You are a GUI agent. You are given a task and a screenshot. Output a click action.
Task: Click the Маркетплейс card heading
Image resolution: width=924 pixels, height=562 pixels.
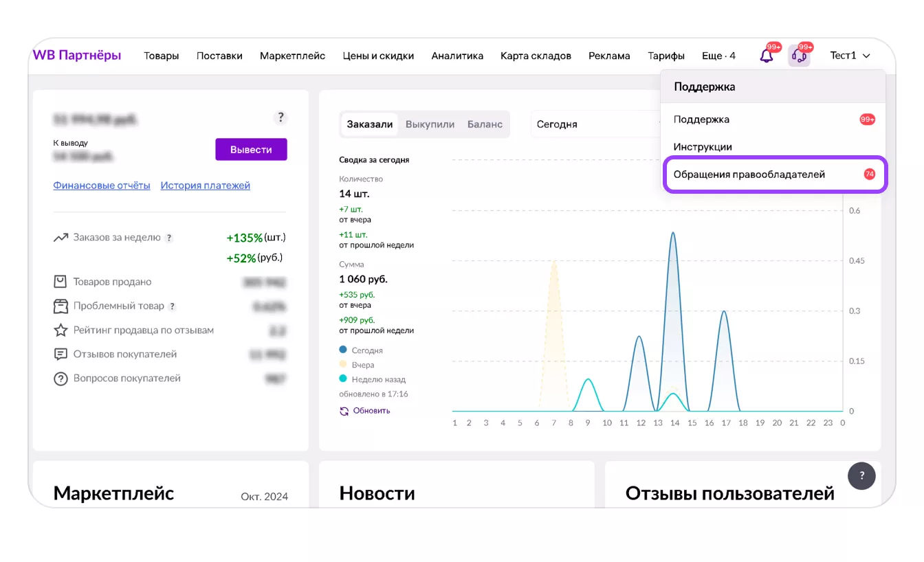[x=113, y=493]
